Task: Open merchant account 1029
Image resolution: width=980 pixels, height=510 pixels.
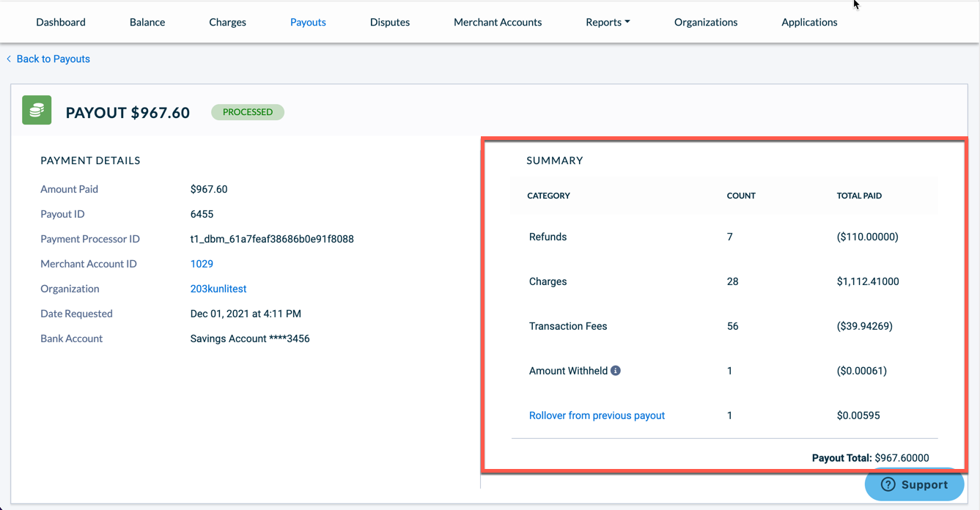Action: [202, 264]
